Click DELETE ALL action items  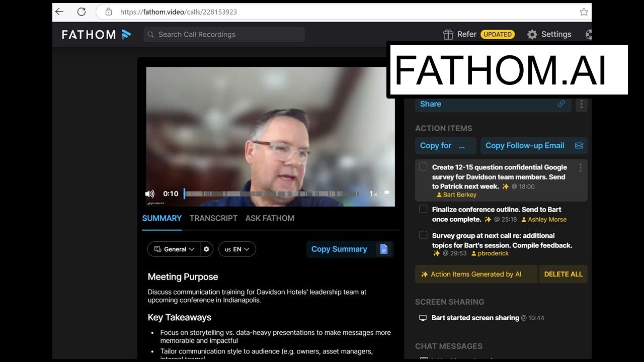point(563,274)
